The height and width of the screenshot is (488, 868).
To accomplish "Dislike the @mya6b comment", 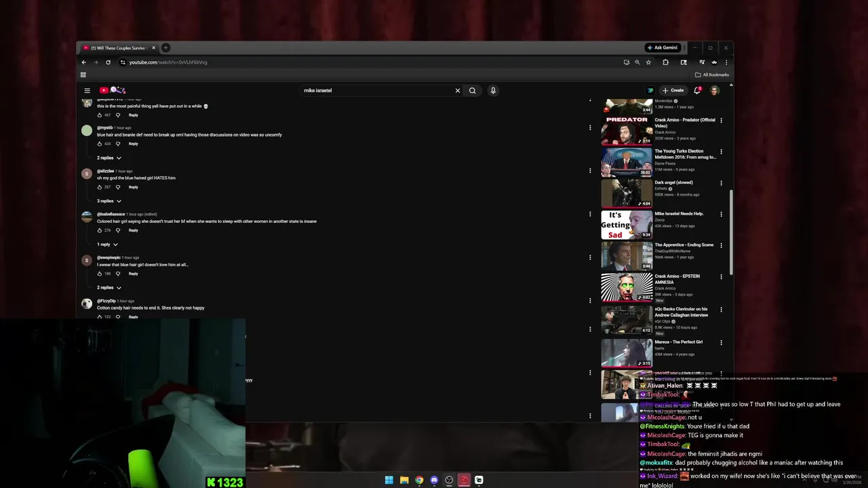I will 118,144.
